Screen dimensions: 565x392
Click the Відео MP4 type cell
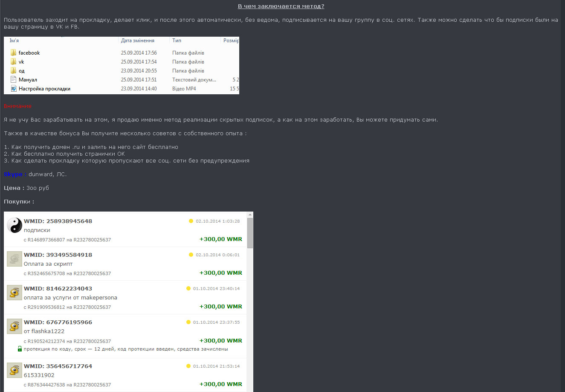[x=184, y=89]
